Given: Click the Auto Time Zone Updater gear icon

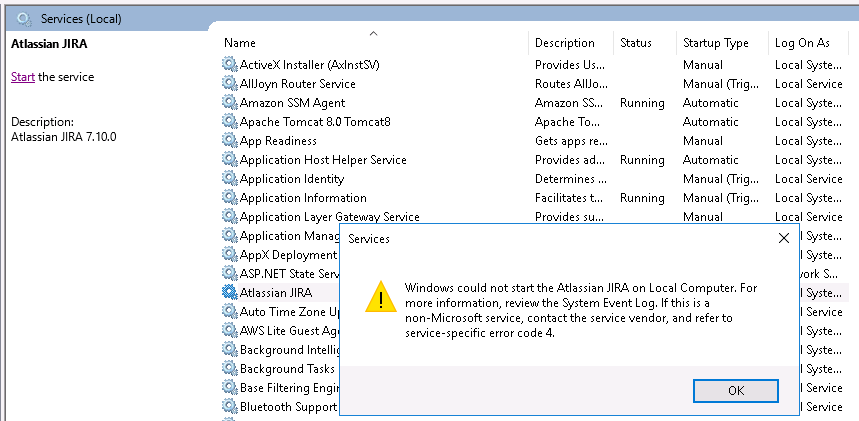Looking at the screenshot, I should coord(230,311).
